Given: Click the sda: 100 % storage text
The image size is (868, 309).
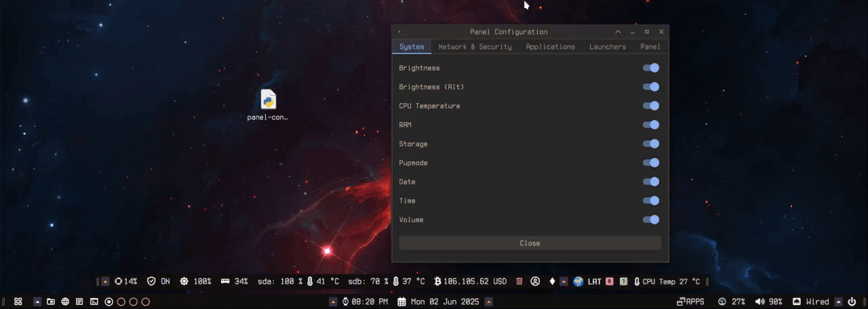Looking at the screenshot, I should point(280,281).
